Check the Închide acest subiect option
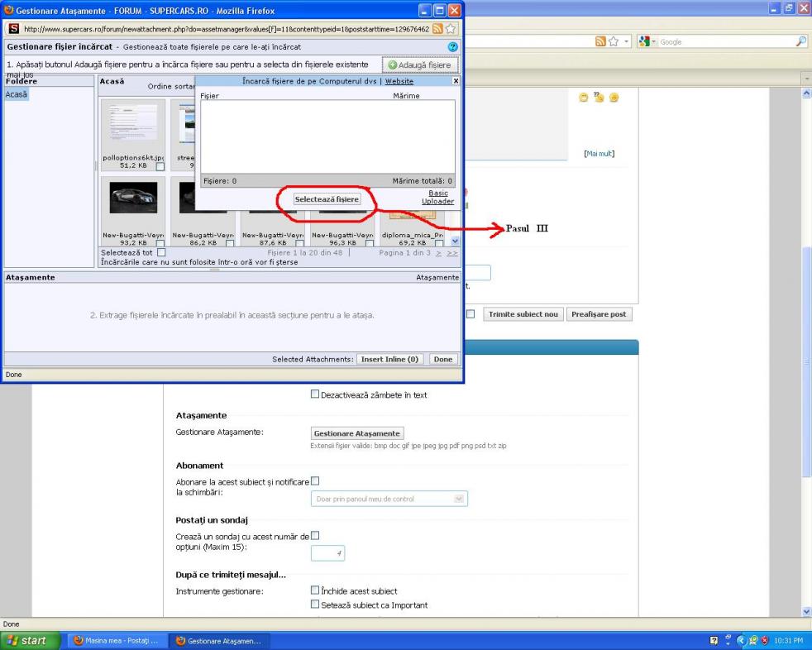Screen dimensions: 812x650 tap(314, 590)
